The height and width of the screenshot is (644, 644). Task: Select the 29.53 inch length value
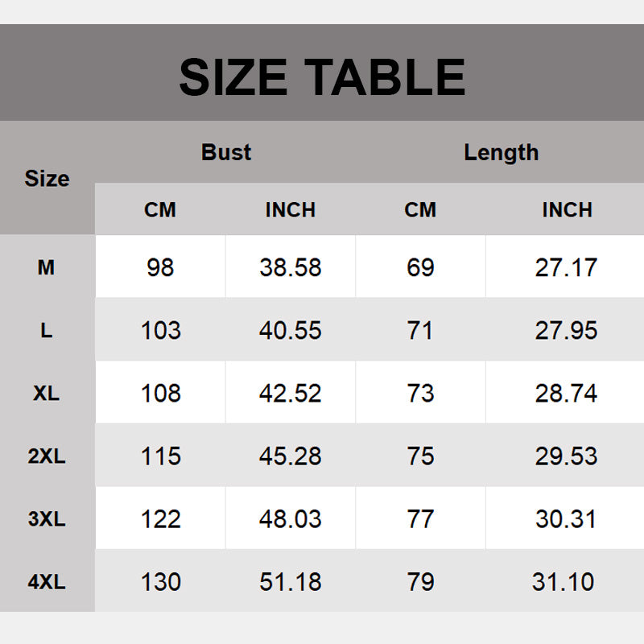click(x=567, y=456)
